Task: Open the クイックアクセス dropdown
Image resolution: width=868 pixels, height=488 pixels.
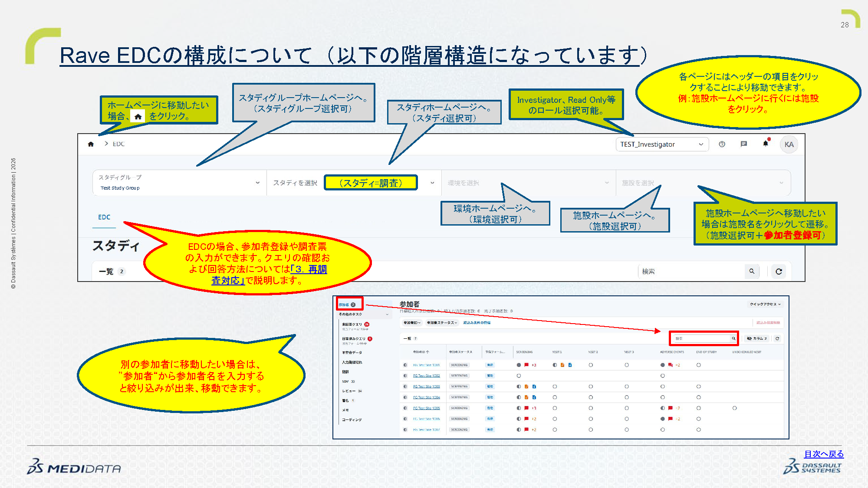Action: pos(765,304)
